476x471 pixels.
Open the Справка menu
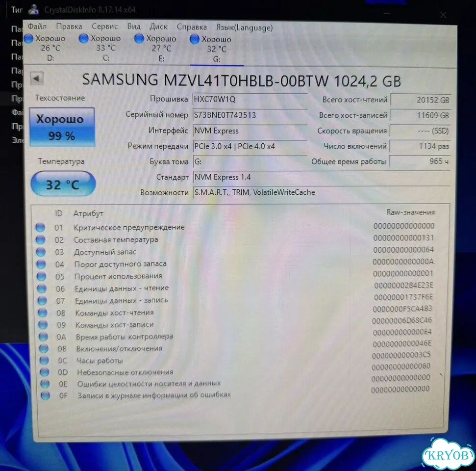pyautogui.click(x=192, y=27)
